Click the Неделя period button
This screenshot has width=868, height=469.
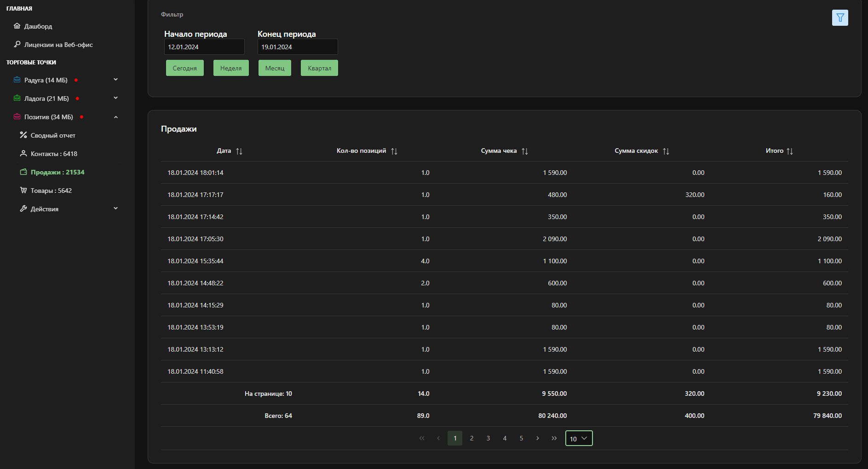pyautogui.click(x=231, y=68)
